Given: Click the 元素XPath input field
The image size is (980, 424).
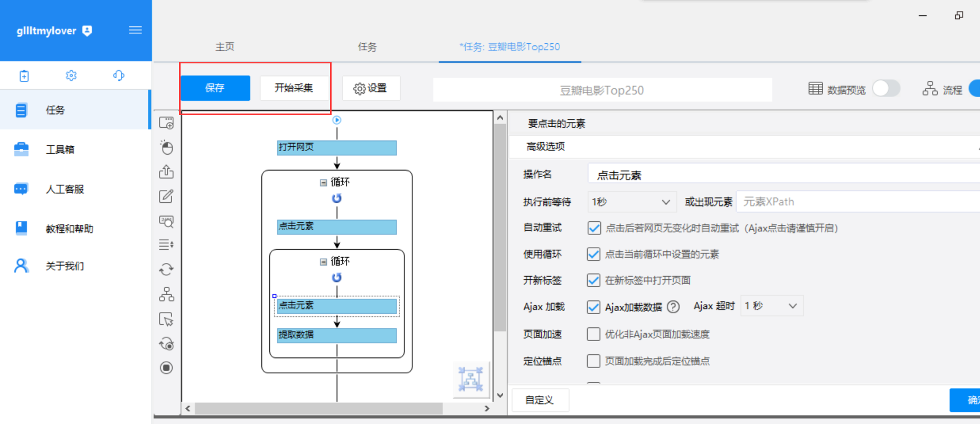Looking at the screenshot, I should pos(858,202).
